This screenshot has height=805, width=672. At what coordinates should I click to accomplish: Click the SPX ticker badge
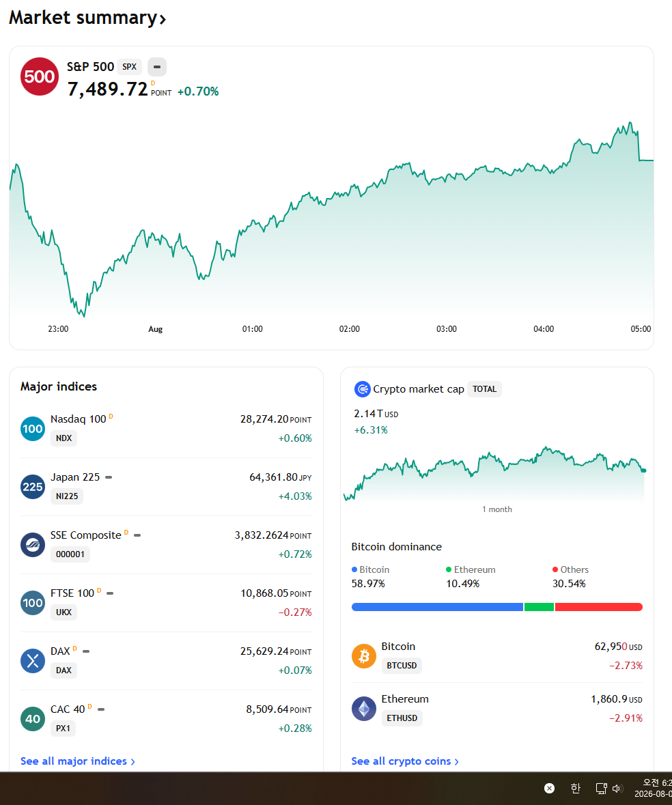129,67
